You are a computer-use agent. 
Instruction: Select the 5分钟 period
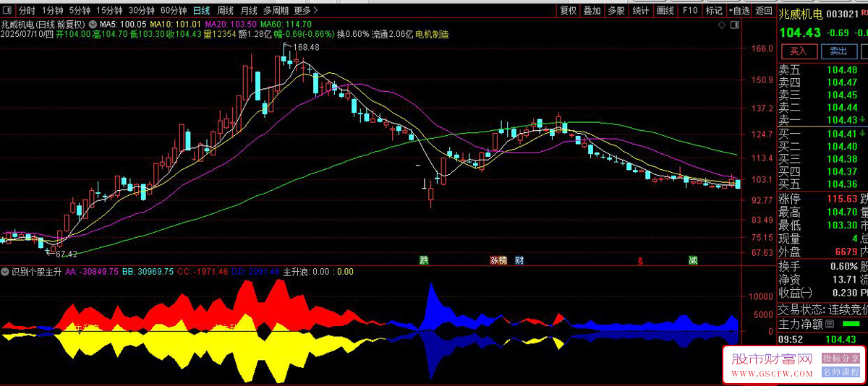[81, 11]
